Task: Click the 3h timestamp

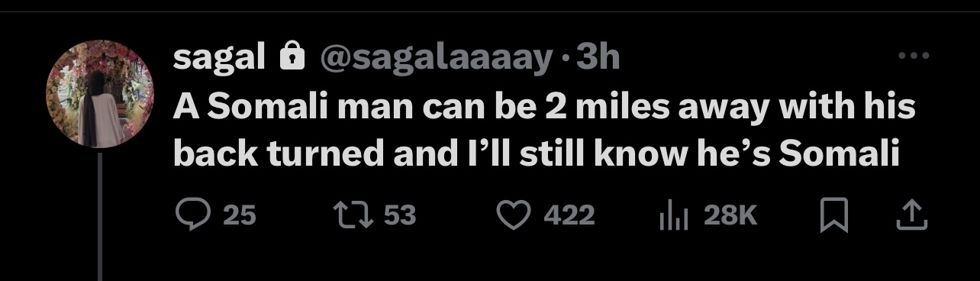Action: [598, 57]
